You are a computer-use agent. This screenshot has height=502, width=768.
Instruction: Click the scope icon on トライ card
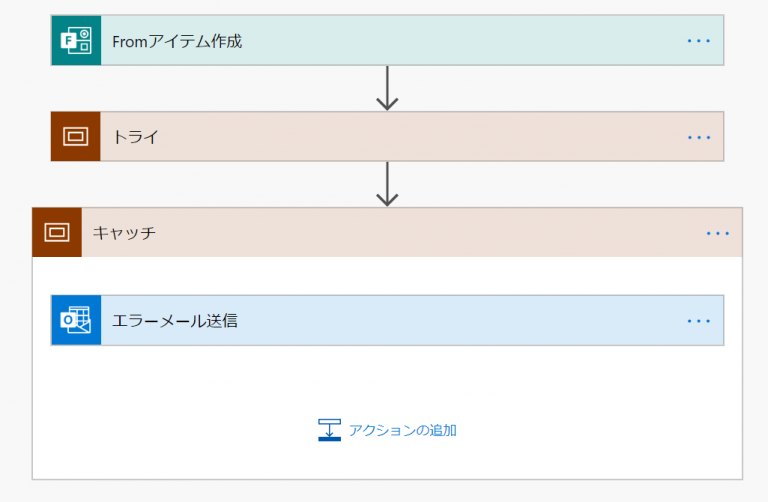click(x=76, y=136)
